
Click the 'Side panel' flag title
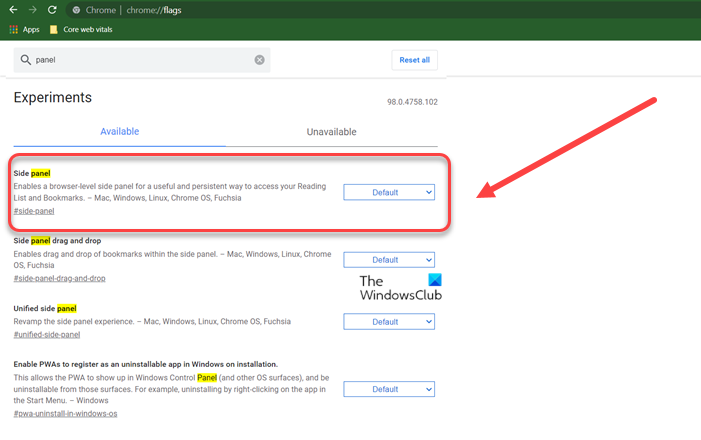(32, 173)
